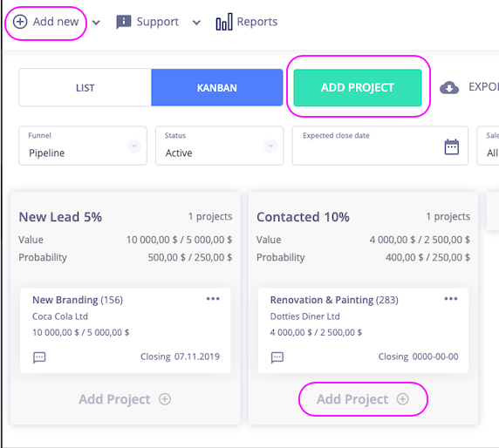Open the New Branding (156) project card
Viewport: 499px width, 448px height.
125,330
